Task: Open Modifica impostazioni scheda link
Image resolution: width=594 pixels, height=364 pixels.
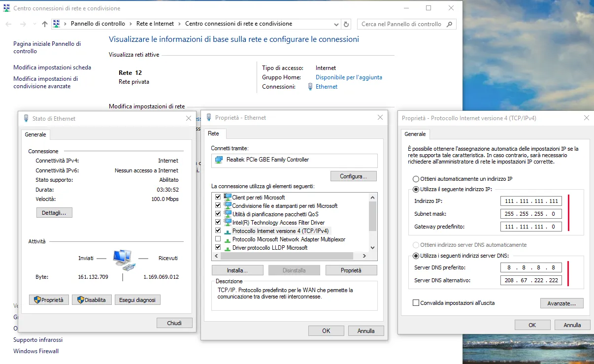Action: pyautogui.click(x=52, y=67)
